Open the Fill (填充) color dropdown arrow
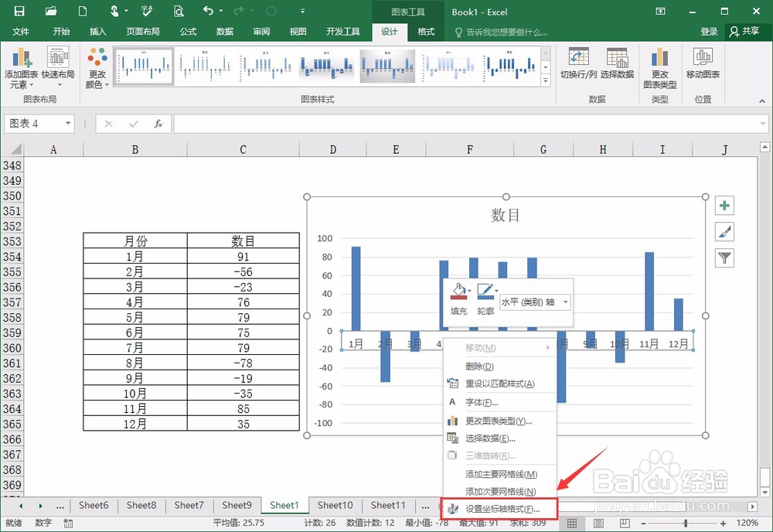 (470, 291)
